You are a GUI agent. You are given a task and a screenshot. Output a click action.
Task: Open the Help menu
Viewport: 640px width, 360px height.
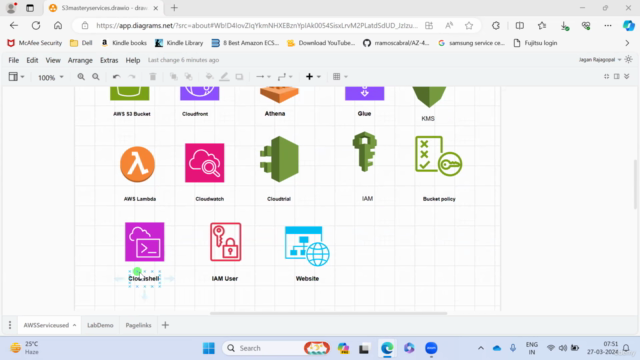133,60
